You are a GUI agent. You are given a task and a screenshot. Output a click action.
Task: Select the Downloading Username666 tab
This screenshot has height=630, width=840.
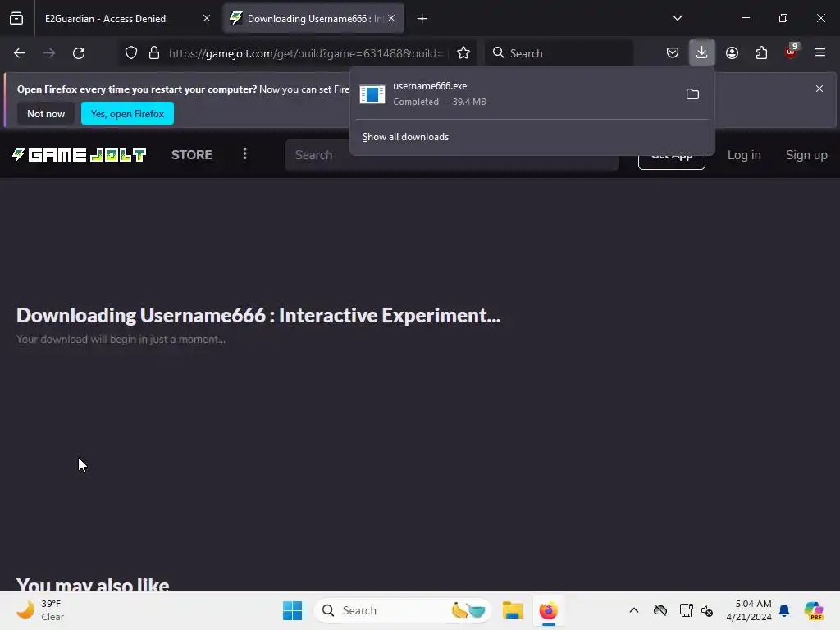tap(313, 19)
